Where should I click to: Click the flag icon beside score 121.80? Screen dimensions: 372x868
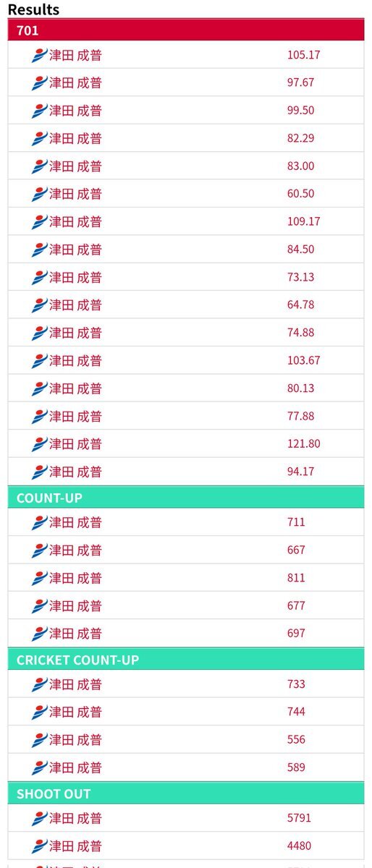pyautogui.click(x=39, y=444)
